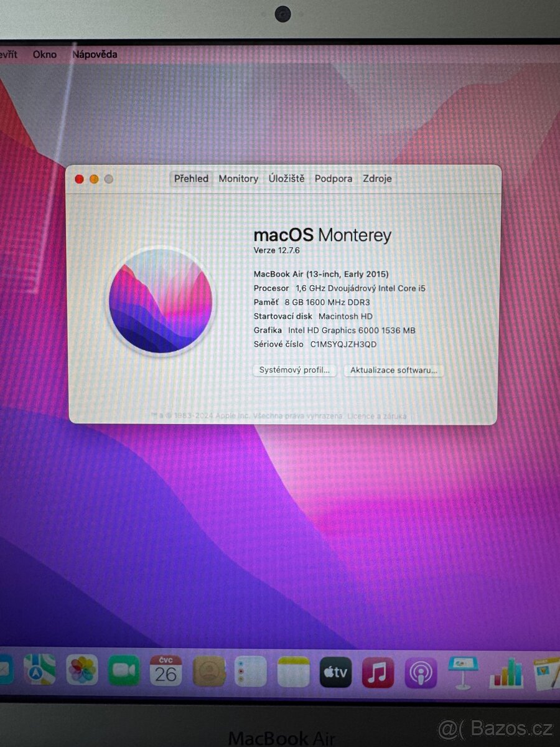Click the macOS Monterey logo image
Screen dimensions: 560x747
pyautogui.click(x=161, y=302)
